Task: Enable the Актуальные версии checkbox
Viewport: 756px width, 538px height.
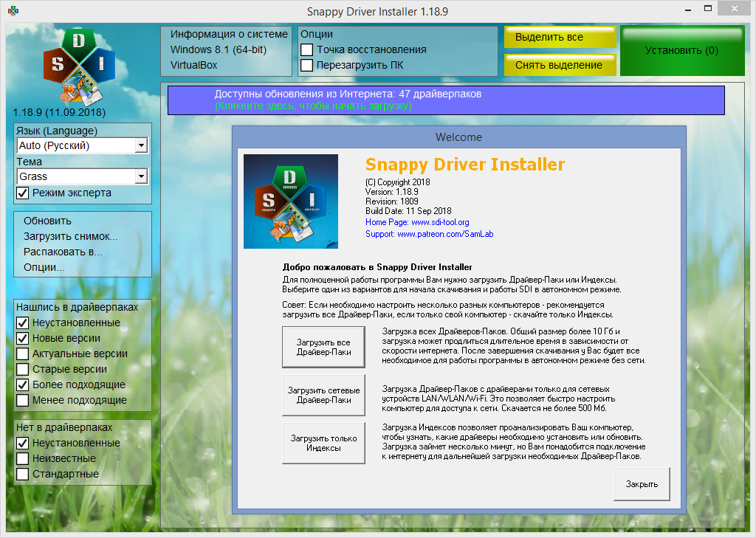Action: (x=22, y=354)
